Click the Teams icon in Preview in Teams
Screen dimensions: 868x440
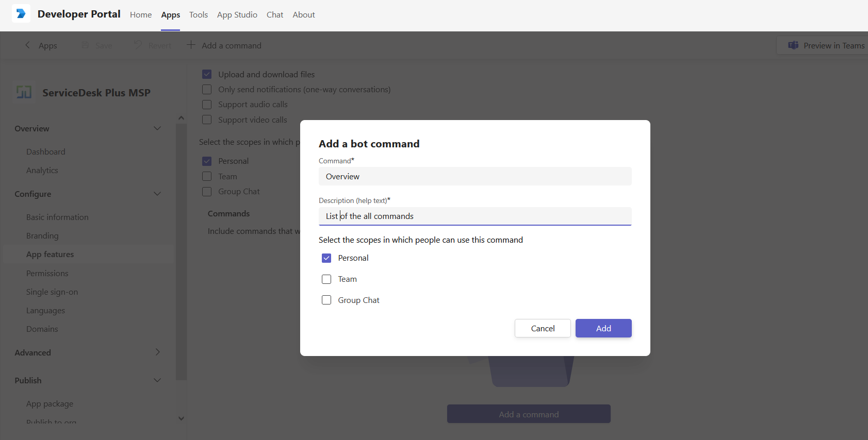coord(793,45)
